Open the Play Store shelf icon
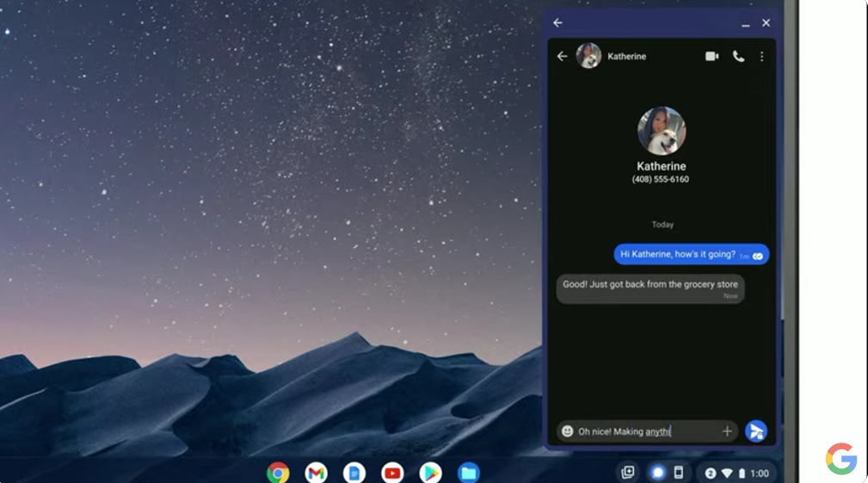This screenshot has width=868, height=483. [430, 473]
